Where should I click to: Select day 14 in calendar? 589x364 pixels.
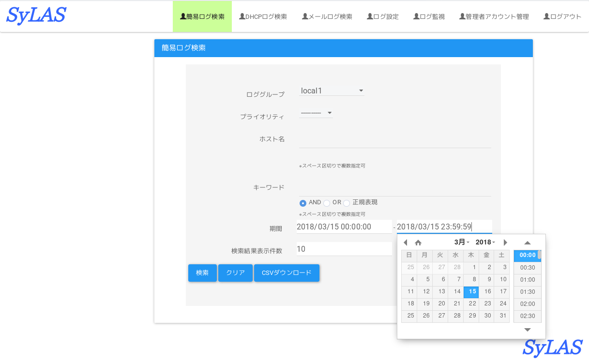[x=455, y=291]
